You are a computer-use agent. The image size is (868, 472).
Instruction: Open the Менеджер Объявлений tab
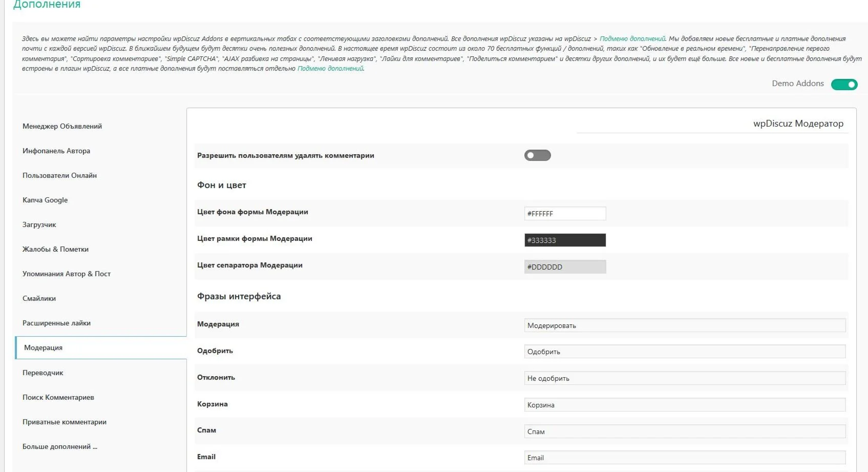(62, 126)
